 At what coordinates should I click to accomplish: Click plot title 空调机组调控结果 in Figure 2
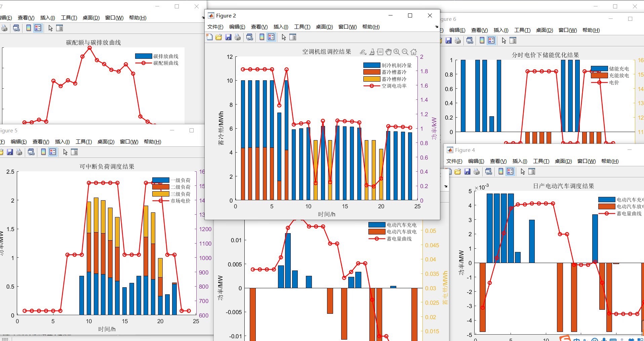pos(327,52)
